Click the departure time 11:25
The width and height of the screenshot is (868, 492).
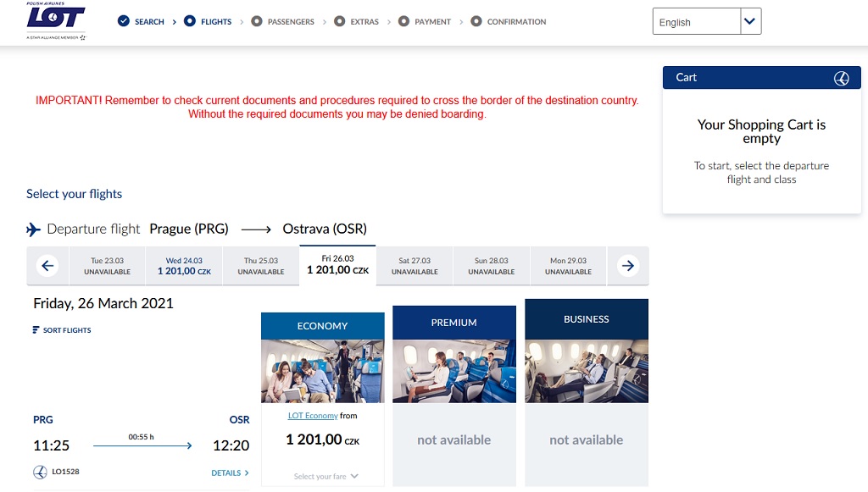click(x=52, y=445)
